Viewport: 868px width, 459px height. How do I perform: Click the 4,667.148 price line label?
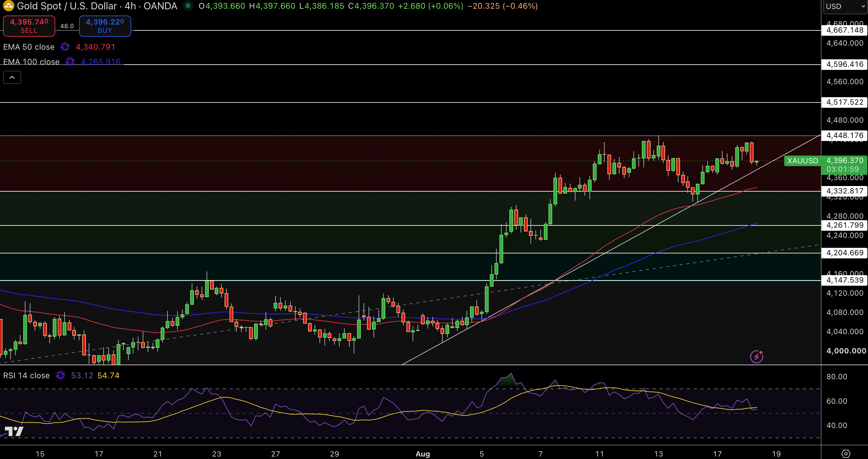(x=844, y=30)
